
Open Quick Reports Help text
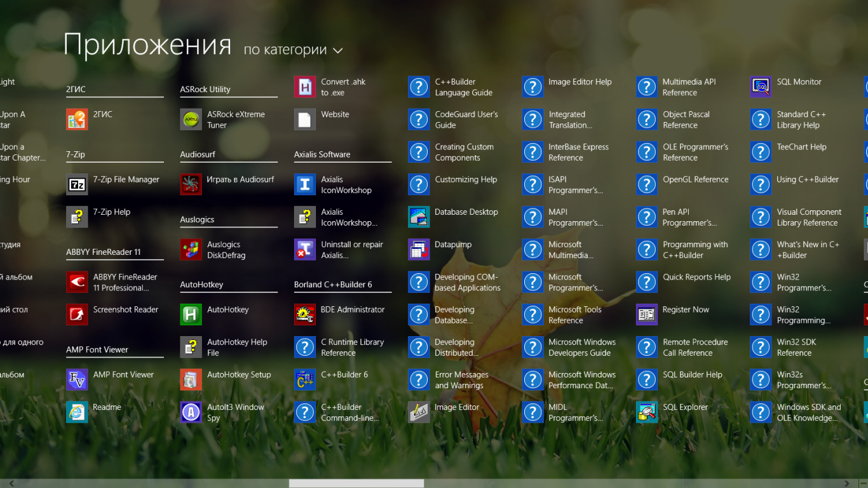coord(697,277)
